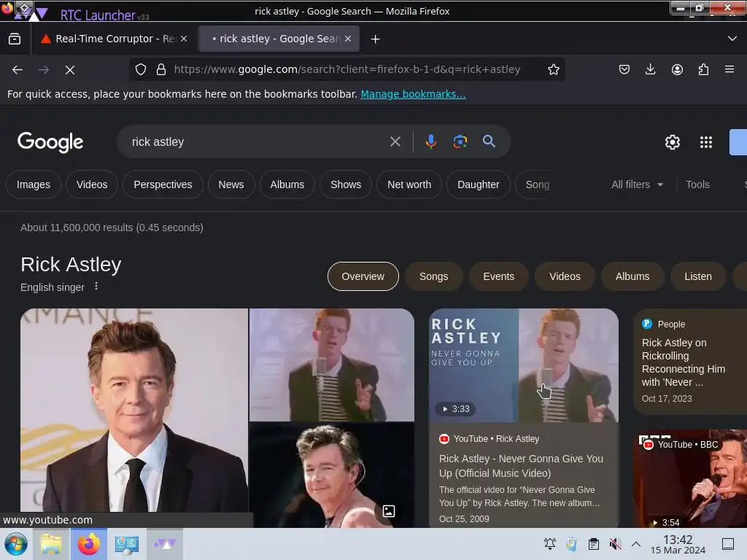Open the tracking protection shield icon
This screenshot has height=560, width=747.
pyautogui.click(x=141, y=69)
